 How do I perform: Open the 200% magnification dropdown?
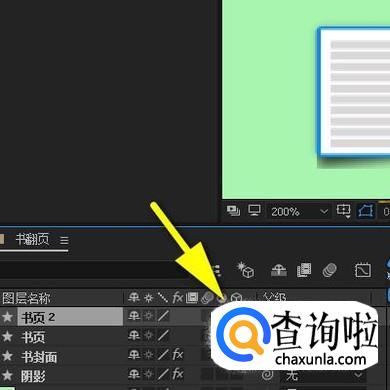pyautogui.click(x=299, y=212)
